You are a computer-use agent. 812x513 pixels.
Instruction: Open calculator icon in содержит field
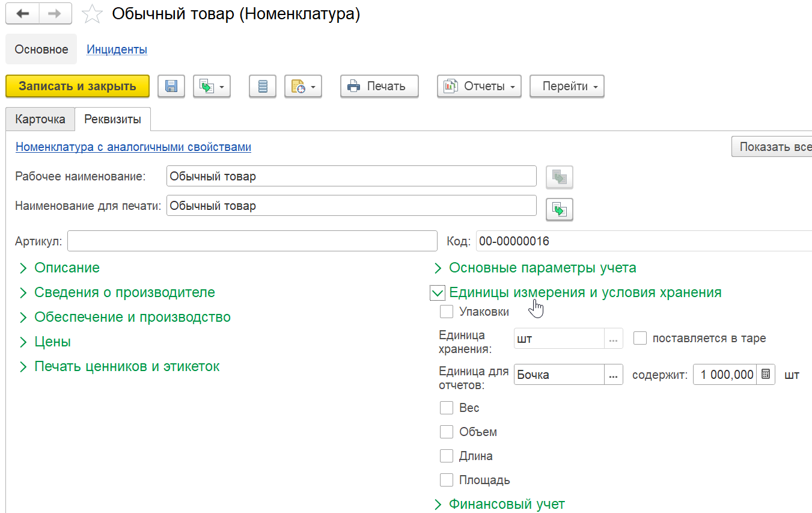click(766, 374)
